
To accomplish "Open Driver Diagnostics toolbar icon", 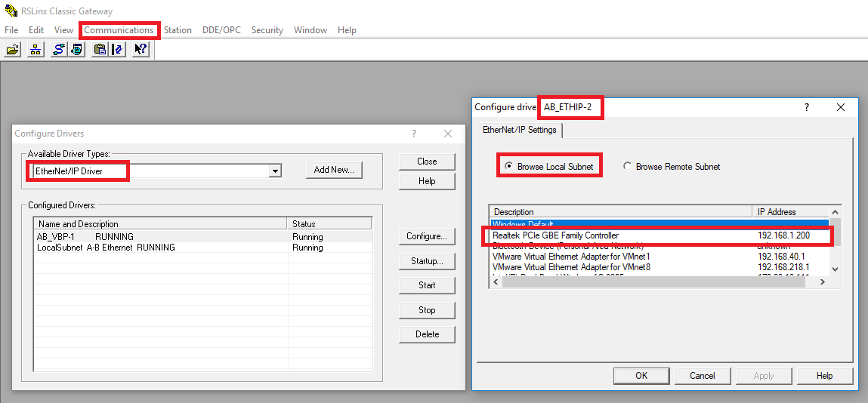I will coord(76,49).
